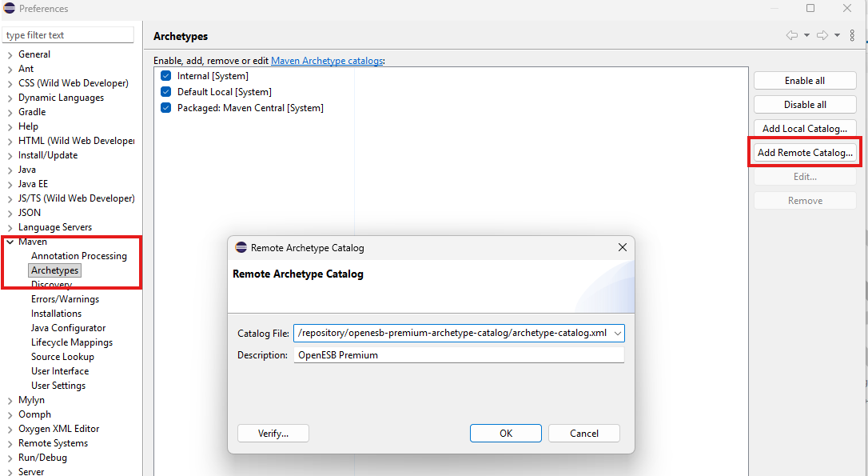Click Enable all button
The height and width of the screenshot is (476, 868).
click(x=805, y=80)
